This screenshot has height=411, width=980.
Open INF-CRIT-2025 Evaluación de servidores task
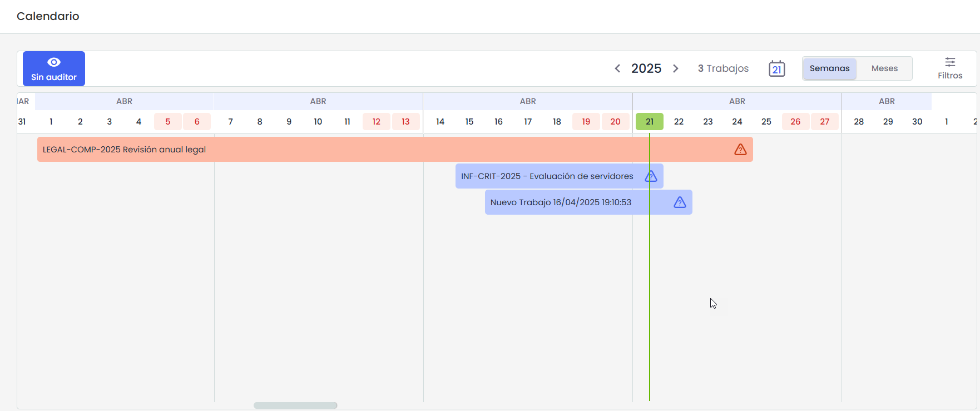547,176
